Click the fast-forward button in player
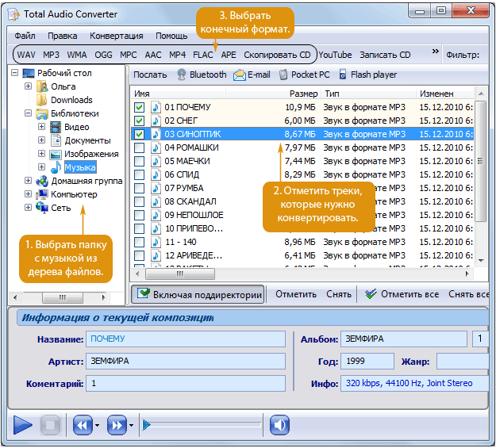 point(117,425)
